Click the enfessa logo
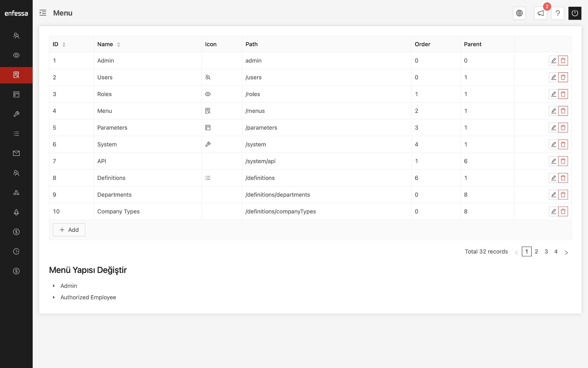The height and width of the screenshot is (368, 588). (x=16, y=13)
